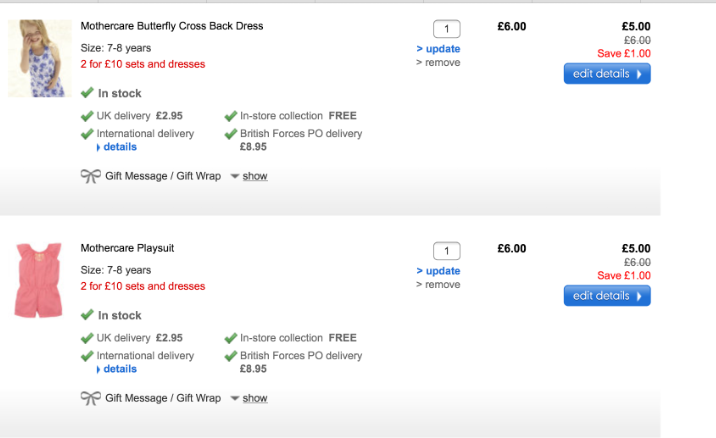Click the quantity field for the Playsuit
The image size is (716, 438).
[446, 251]
